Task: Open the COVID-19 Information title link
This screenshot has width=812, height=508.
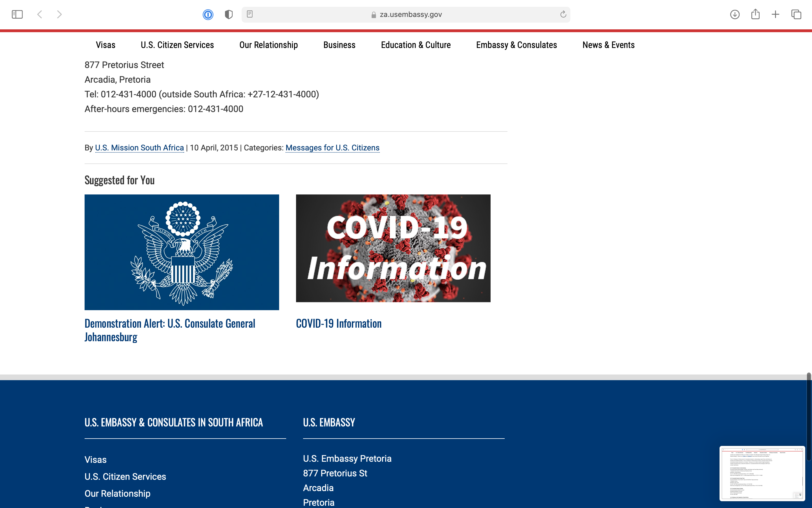Action: click(339, 323)
